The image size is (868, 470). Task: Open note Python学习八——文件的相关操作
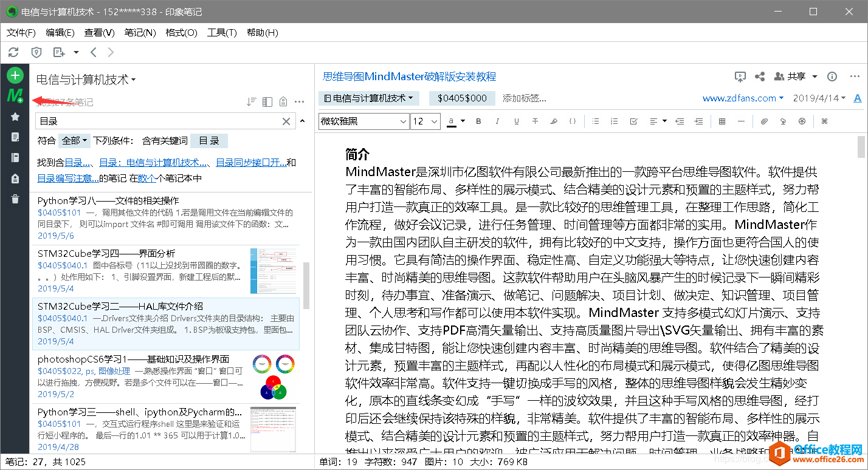point(165,219)
